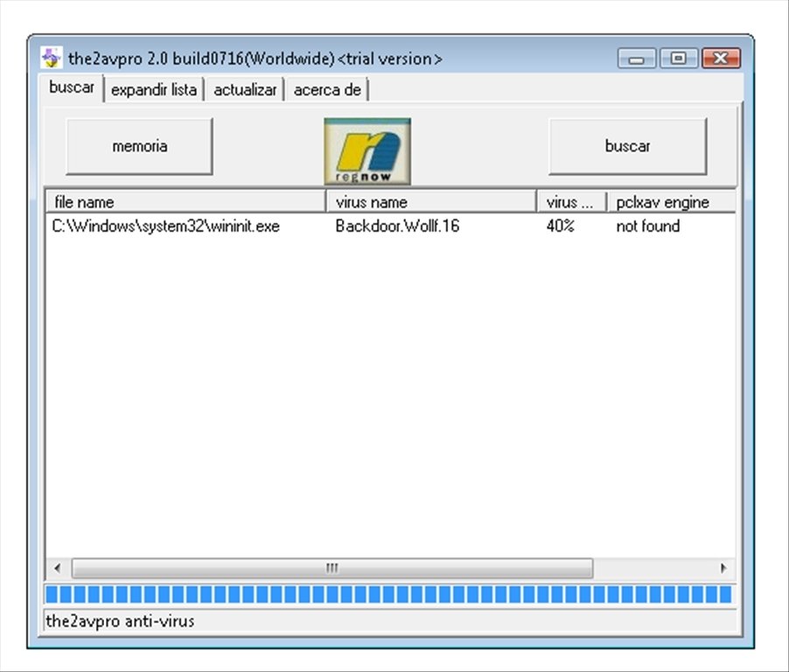789x672 pixels.
Task: Start scan with large buscar button
Action: click(x=627, y=146)
